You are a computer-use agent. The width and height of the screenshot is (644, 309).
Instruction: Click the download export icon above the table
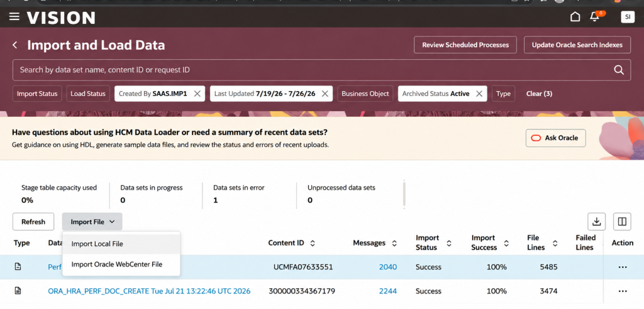(596, 222)
